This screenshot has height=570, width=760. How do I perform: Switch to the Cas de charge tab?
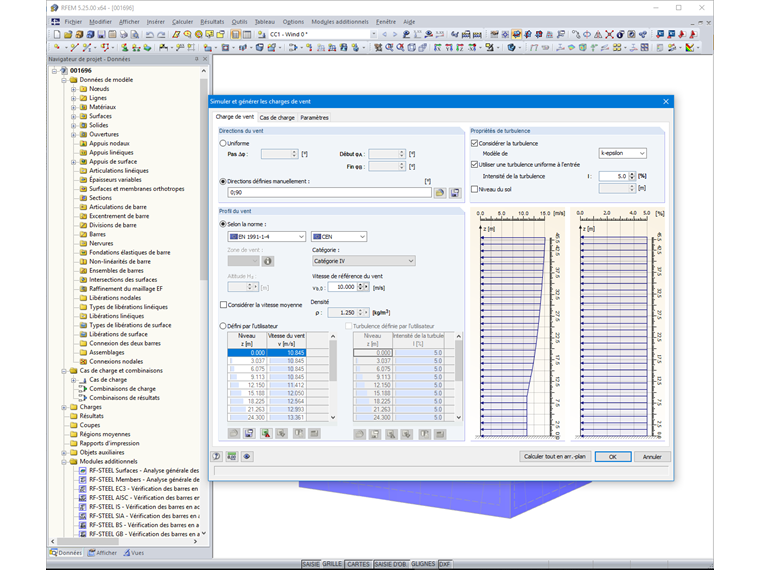pos(277,118)
